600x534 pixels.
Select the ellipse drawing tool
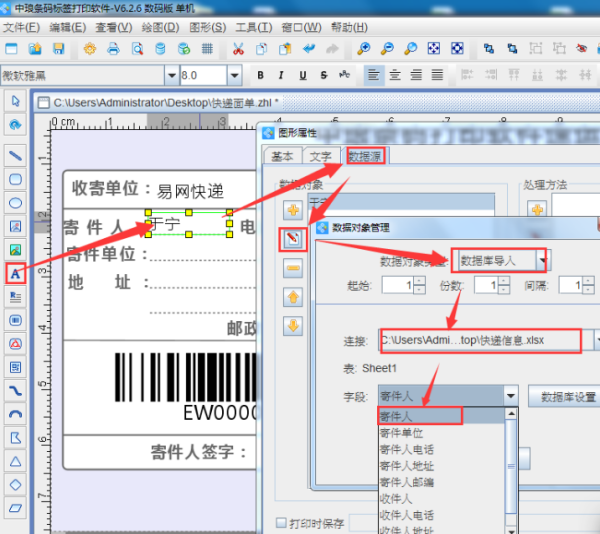pos(15,202)
